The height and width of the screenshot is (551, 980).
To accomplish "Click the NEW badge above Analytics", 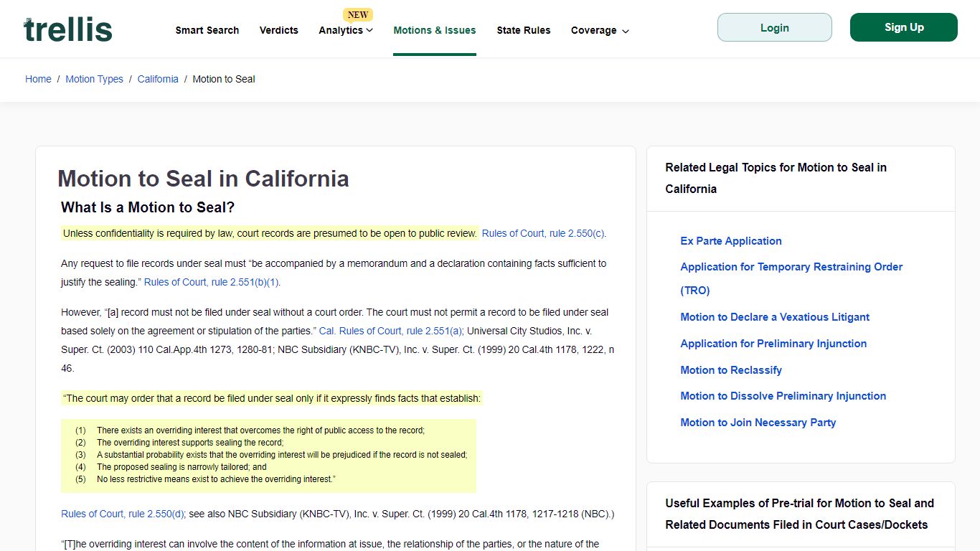I will tap(357, 15).
